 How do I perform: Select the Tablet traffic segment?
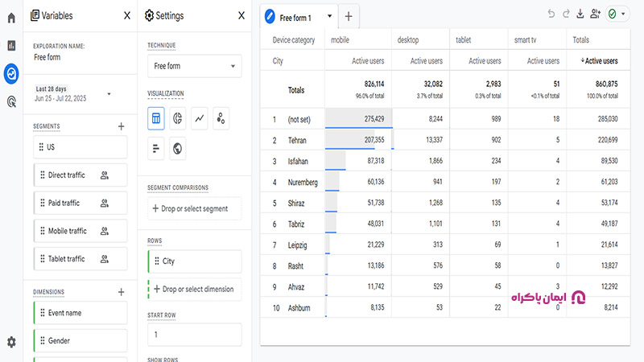80,259
